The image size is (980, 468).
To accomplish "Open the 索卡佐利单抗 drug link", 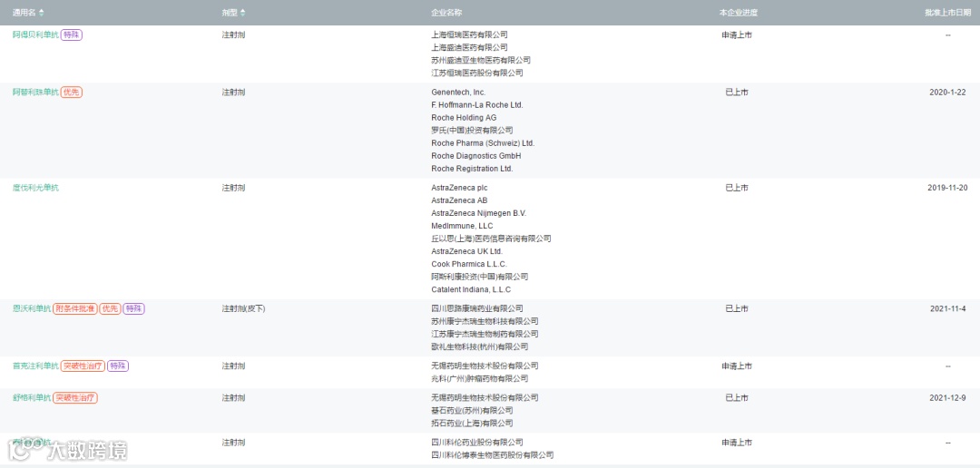I will (35, 366).
